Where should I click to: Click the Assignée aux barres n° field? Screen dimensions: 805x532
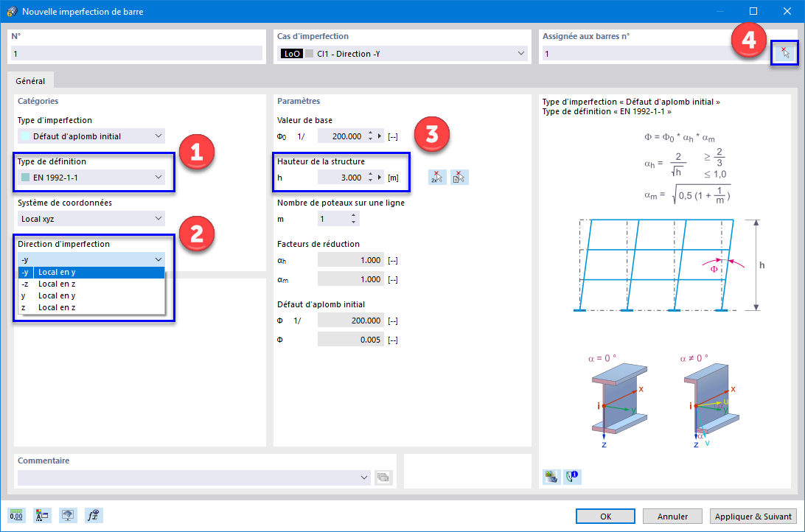point(656,53)
